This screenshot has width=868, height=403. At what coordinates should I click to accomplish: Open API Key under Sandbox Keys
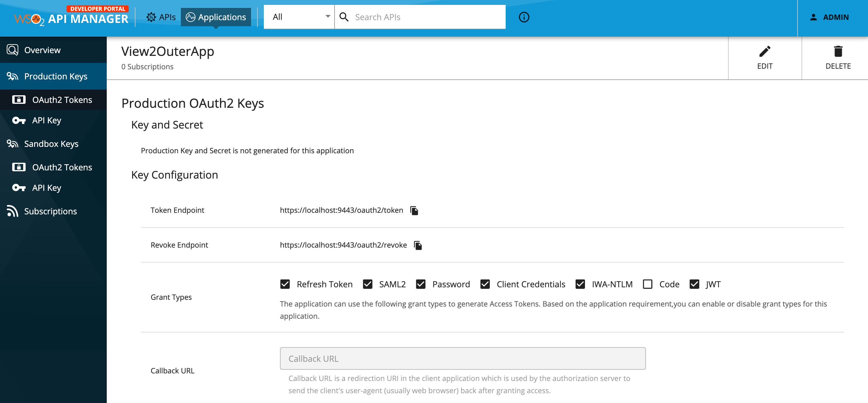point(53,188)
